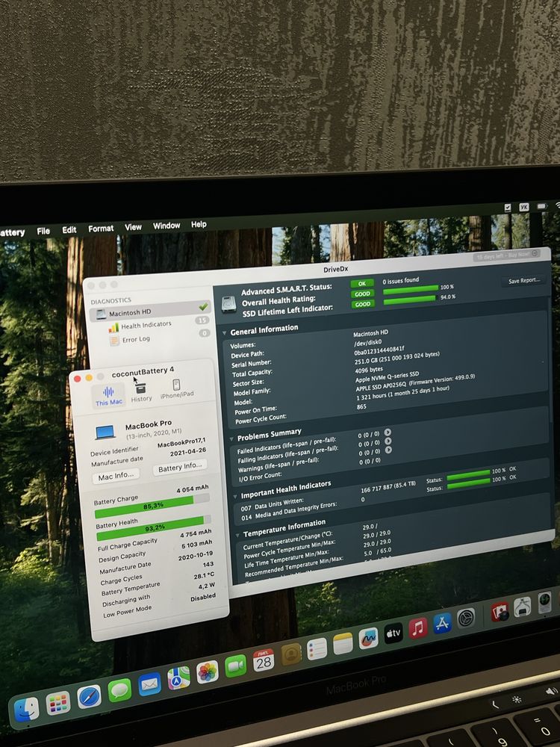The height and width of the screenshot is (747, 560).
Task: Switch to the iPhone/iPad tab in coconutBattery
Action: pos(177,388)
